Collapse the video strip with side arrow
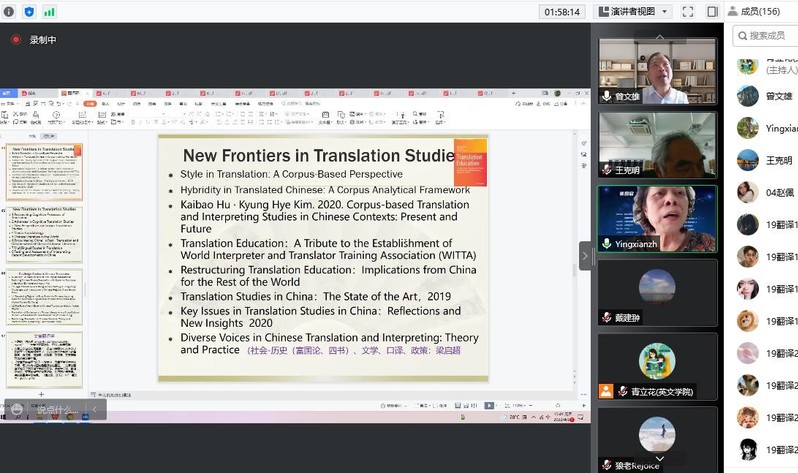Screen dimensions: 798x473 (x=585, y=256)
